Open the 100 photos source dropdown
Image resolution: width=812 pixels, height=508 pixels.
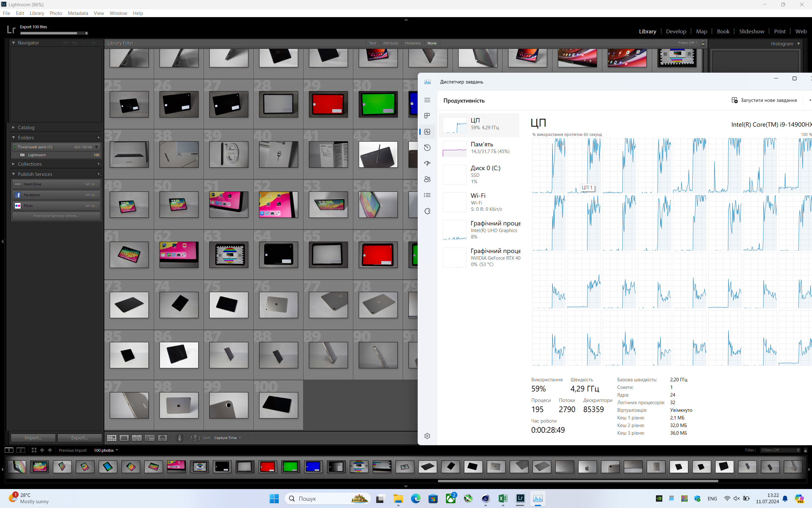(106, 450)
